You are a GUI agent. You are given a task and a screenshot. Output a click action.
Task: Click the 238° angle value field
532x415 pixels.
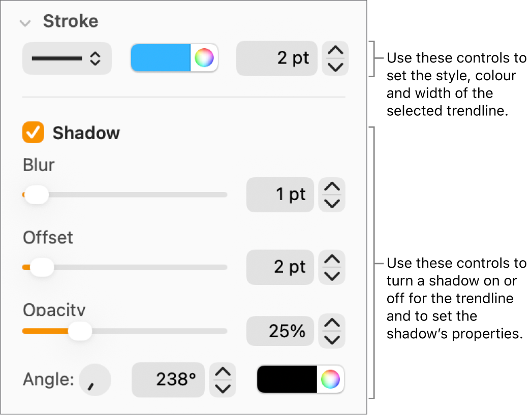(168, 379)
